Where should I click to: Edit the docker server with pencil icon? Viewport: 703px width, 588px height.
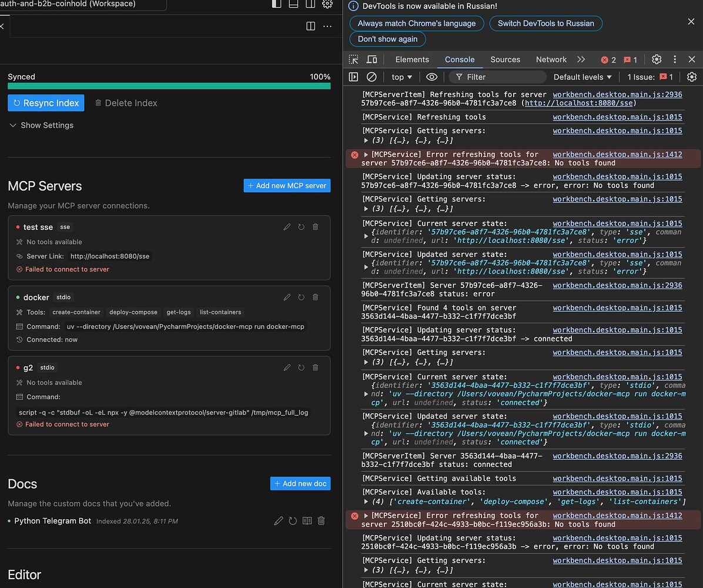pos(287,297)
